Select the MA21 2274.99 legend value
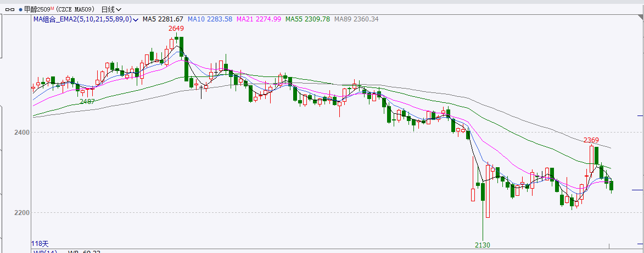This screenshot has width=644, height=253. click(259, 19)
